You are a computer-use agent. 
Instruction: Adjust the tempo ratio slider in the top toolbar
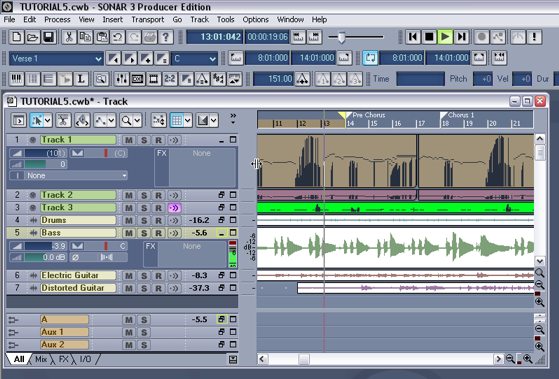tap(342, 37)
